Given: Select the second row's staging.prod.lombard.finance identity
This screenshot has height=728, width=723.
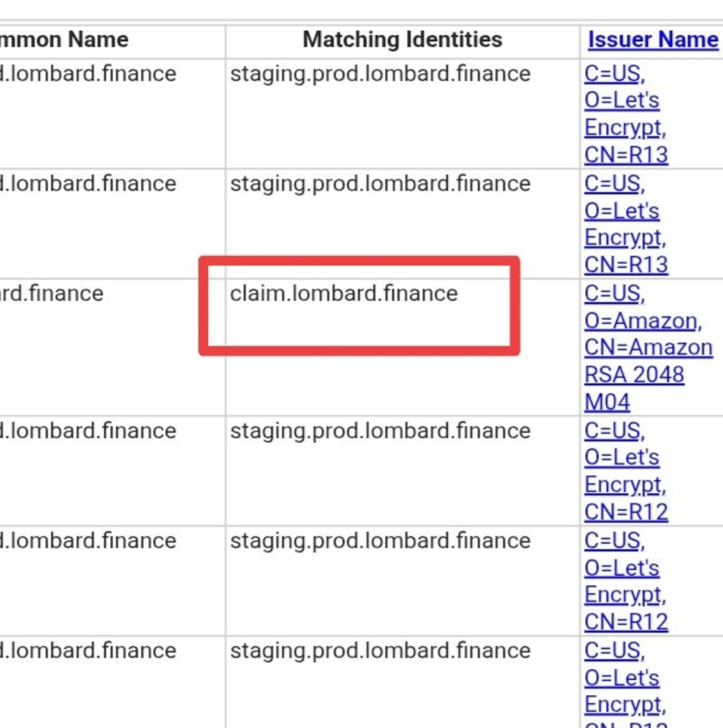Looking at the screenshot, I should click(x=380, y=184).
